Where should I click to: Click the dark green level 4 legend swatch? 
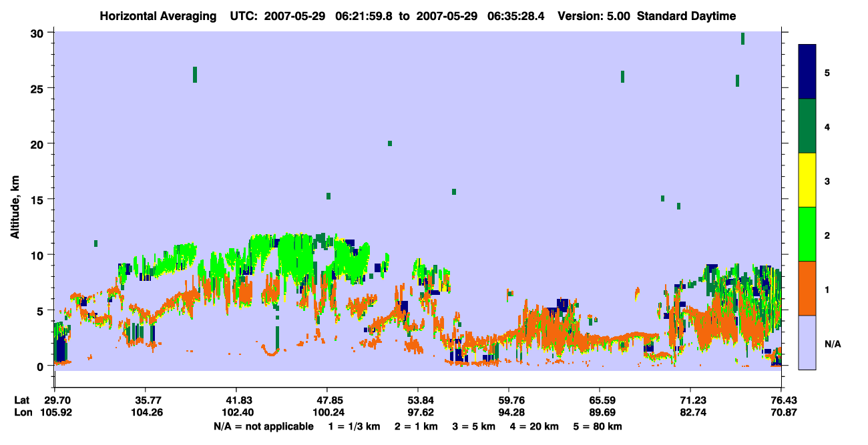(807, 126)
